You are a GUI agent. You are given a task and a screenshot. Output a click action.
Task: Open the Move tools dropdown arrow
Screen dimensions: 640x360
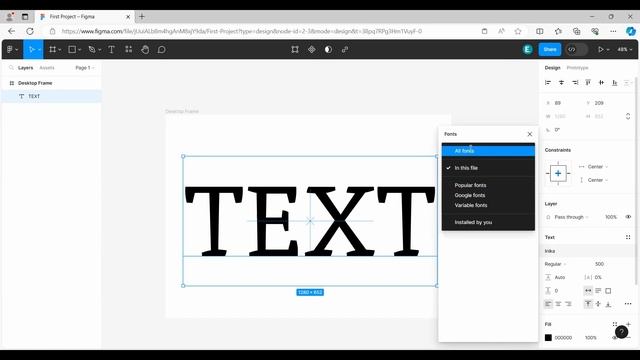point(39,50)
